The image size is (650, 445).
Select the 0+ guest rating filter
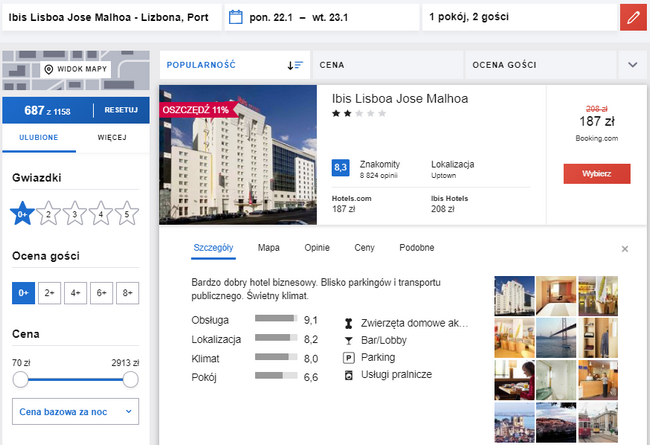click(23, 293)
